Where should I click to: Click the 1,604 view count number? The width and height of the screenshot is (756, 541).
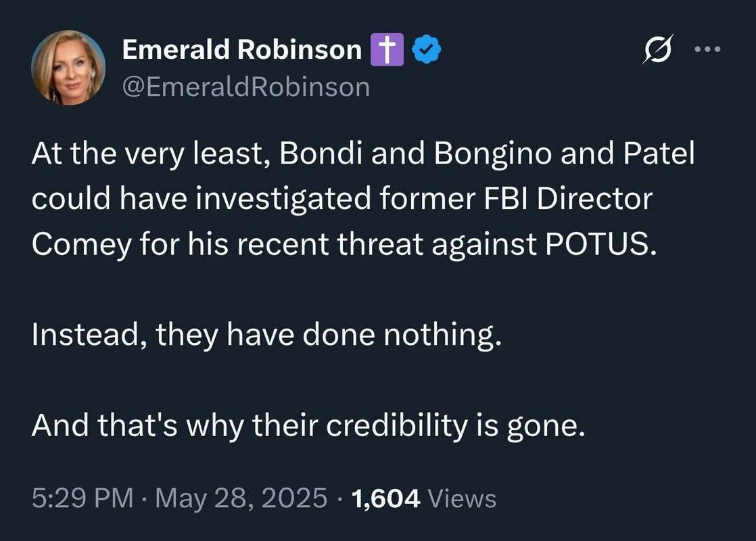pyautogui.click(x=386, y=499)
